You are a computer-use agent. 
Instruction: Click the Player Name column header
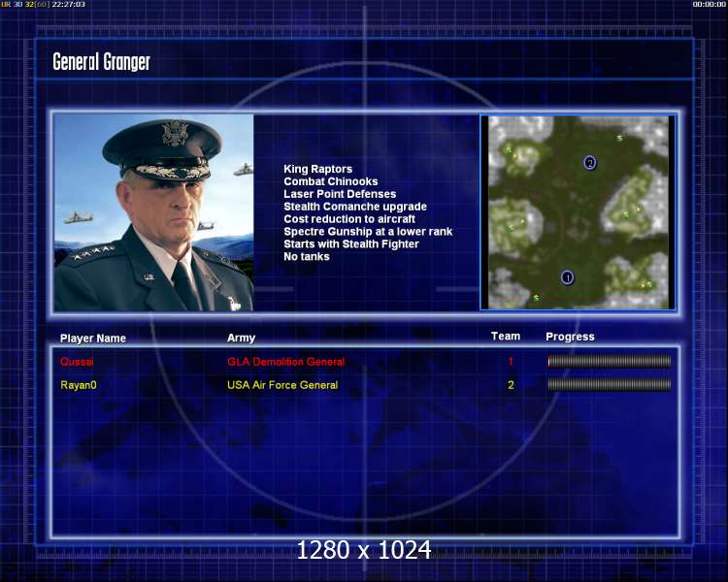(93, 339)
